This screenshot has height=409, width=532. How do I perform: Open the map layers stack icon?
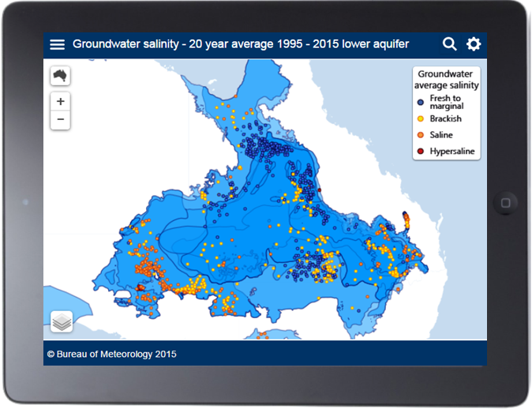pos(62,321)
